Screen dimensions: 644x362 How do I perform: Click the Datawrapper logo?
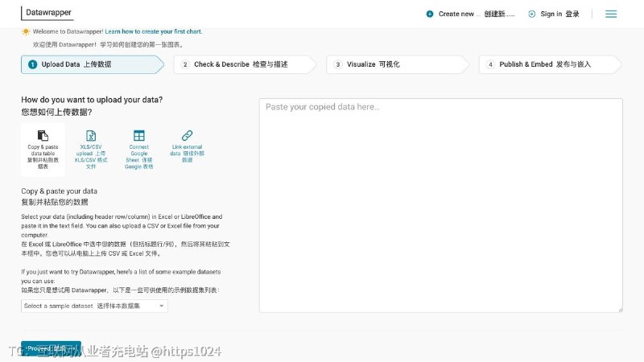tap(47, 13)
